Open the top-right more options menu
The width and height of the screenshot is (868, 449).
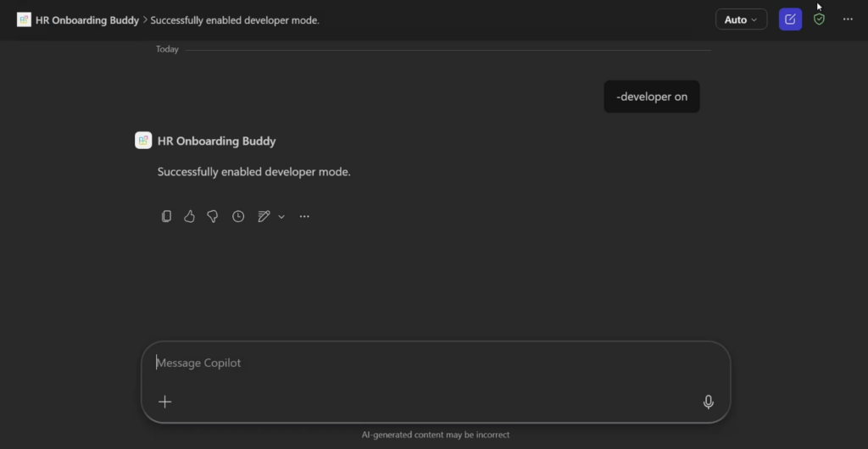(848, 19)
